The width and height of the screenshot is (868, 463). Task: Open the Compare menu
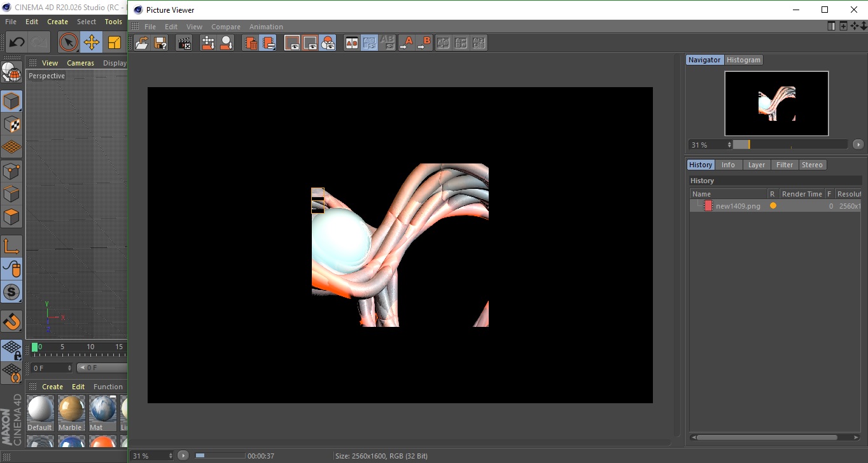226,27
